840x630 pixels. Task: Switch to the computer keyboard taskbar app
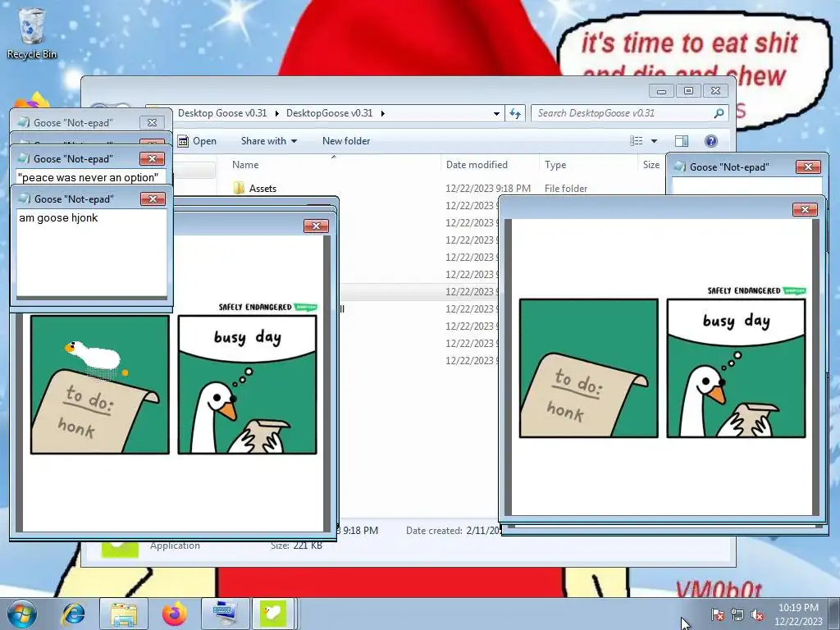tap(224, 614)
